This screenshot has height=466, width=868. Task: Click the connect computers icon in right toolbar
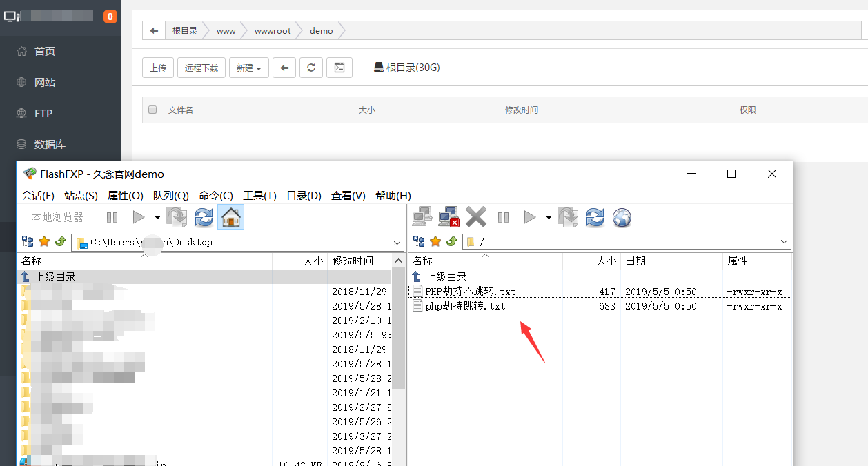point(422,217)
